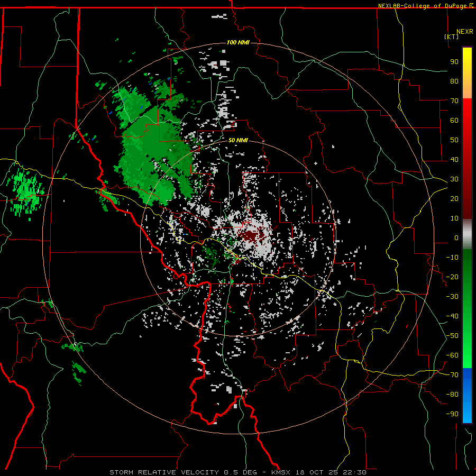Viewport: 476px width, 476px height.
Task: Click the 60 value on the velocity scale
Action: coord(454,120)
